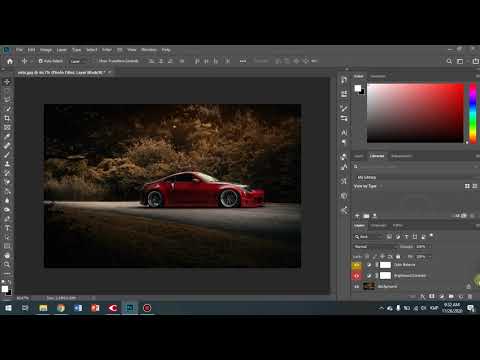Open the Windows Start menu
Image resolution: width=480 pixels, height=360 pixels.
[x=8, y=308]
